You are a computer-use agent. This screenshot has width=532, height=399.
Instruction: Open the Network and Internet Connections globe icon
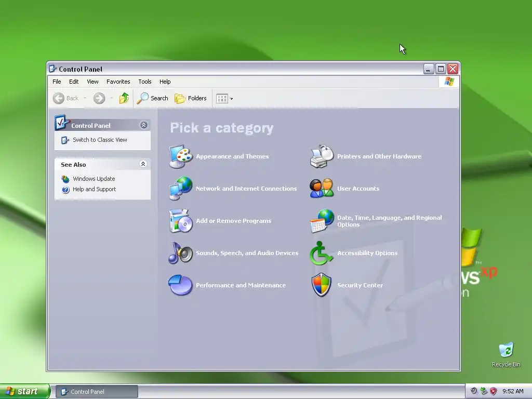(x=180, y=189)
